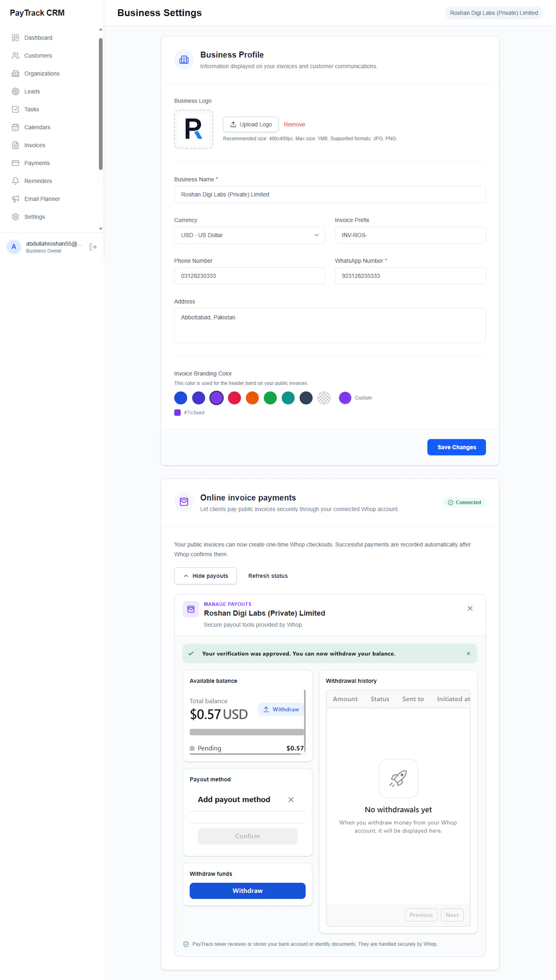
Task: Click the business logo thumbnail
Action: pos(194,129)
